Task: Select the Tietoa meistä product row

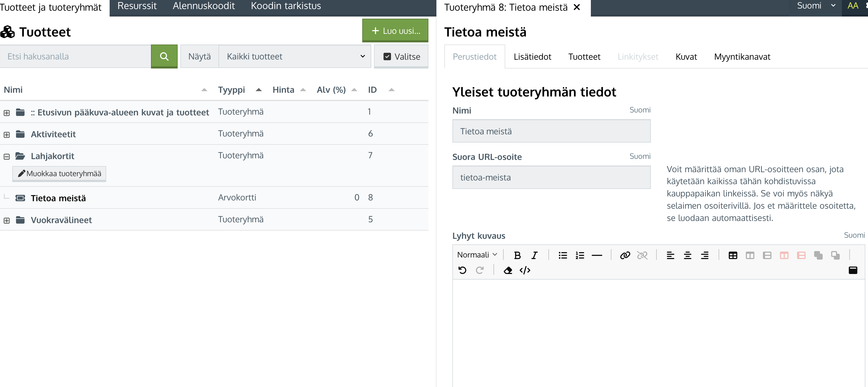Action: [x=214, y=198]
